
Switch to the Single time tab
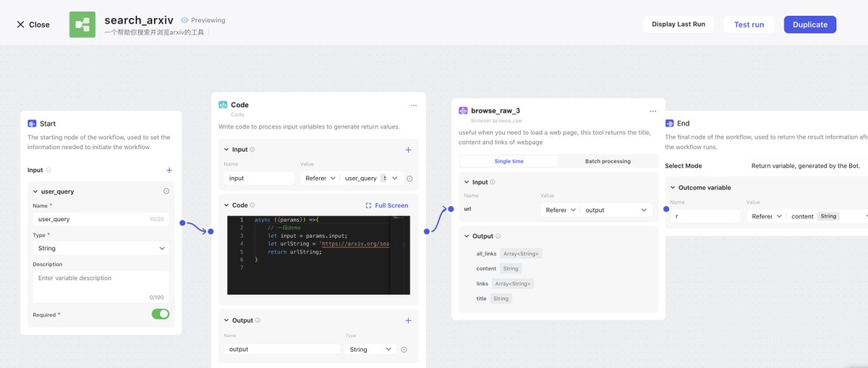pos(509,161)
